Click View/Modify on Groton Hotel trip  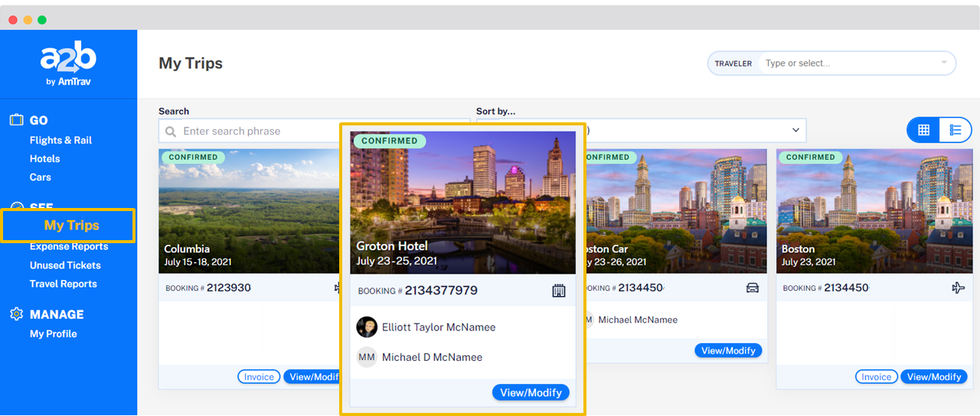(x=530, y=392)
